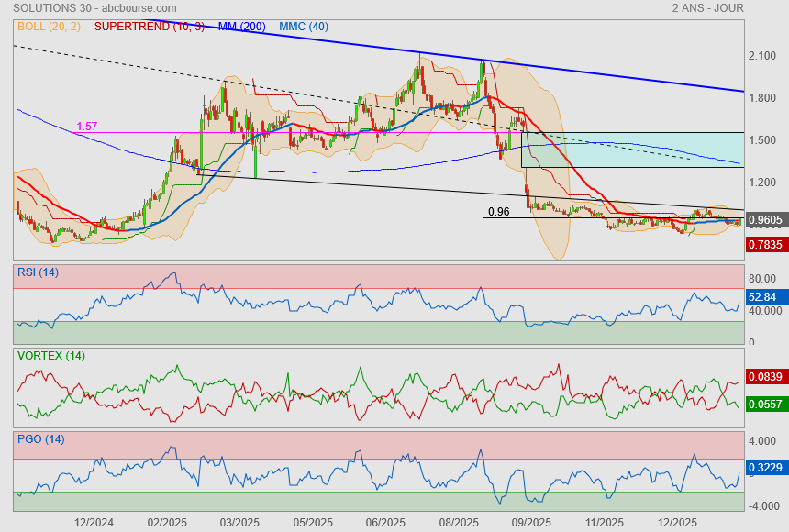The width and height of the screenshot is (789, 532).
Task: Click the 02/2025 date on the time axis
Action: [167, 523]
